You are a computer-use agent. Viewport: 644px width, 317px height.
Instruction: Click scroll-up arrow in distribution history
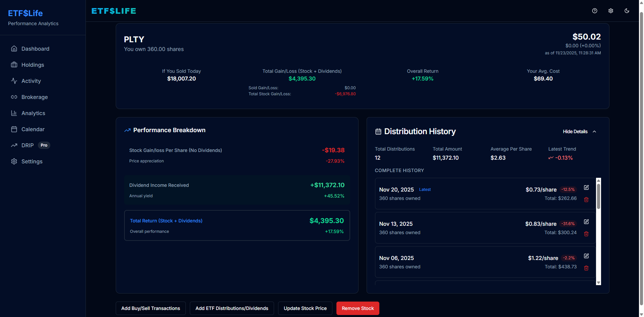[x=598, y=180]
